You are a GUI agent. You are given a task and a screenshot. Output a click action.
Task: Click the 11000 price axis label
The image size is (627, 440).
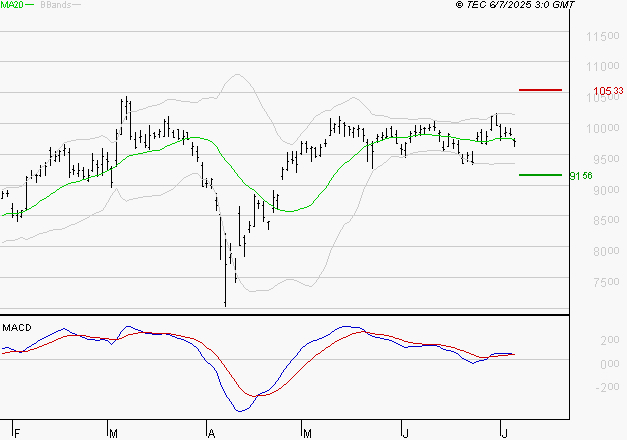pos(603,66)
